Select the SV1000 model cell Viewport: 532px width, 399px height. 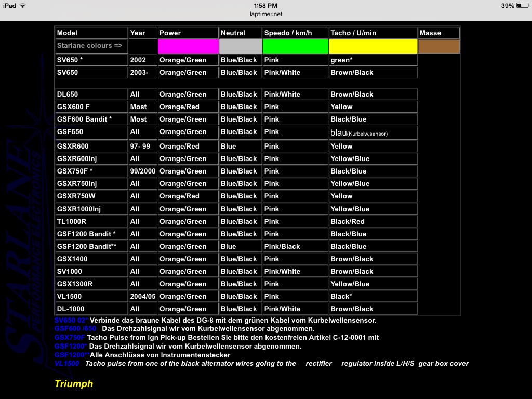pos(91,271)
